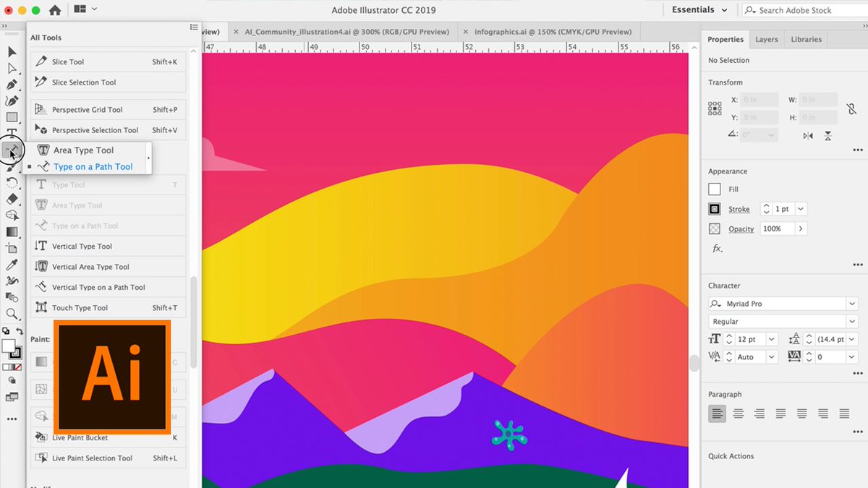Choose Perspective Grid Tool
This screenshot has height=488, width=868.
pos(108,110)
